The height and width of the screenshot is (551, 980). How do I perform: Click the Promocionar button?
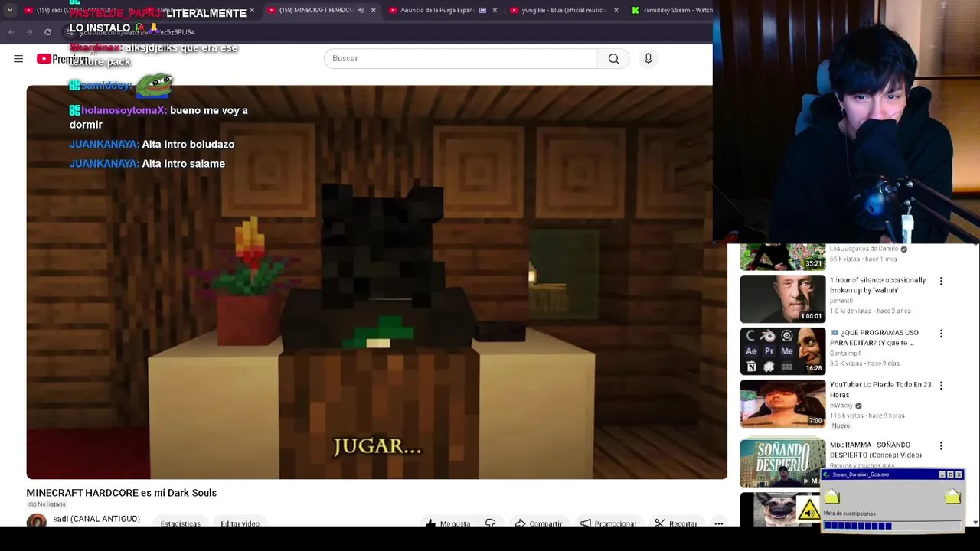point(609,523)
